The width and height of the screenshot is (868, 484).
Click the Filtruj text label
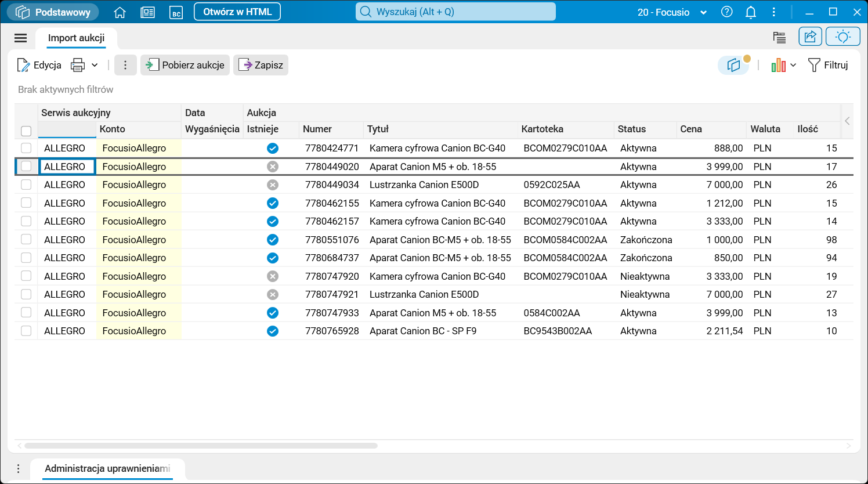pyautogui.click(x=836, y=65)
